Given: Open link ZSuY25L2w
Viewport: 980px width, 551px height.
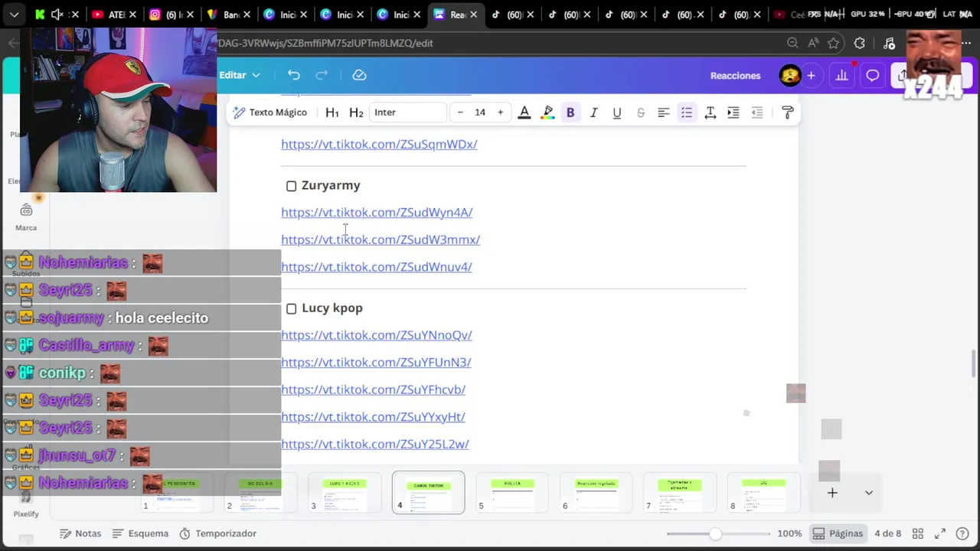Looking at the screenshot, I should [374, 444].
